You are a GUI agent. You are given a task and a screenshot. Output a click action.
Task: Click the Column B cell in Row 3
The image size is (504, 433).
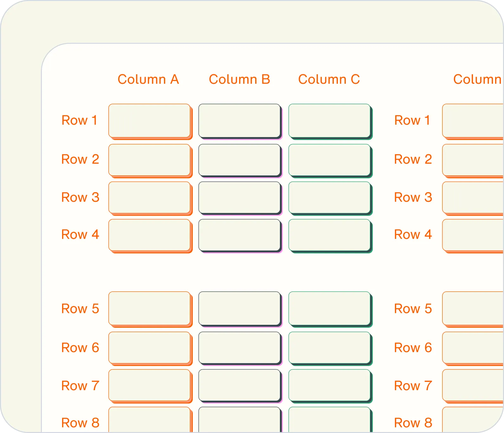[x=239, y=197]
